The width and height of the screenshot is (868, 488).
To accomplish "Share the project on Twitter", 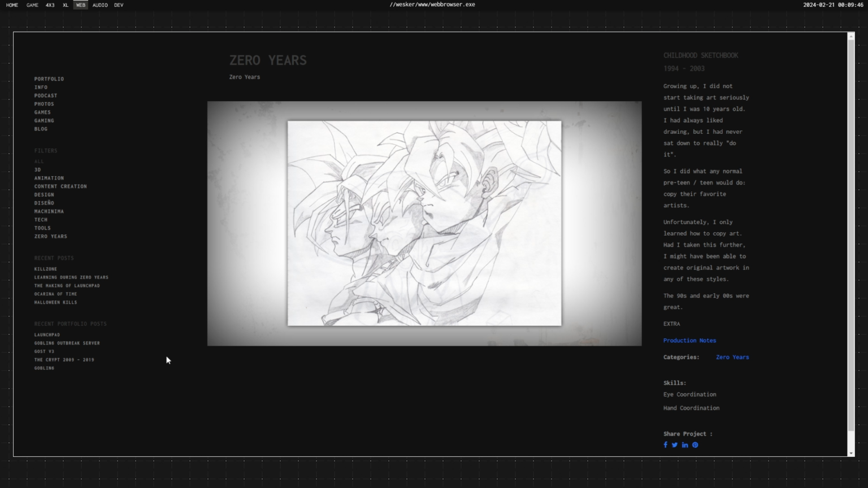I will 675,445.
